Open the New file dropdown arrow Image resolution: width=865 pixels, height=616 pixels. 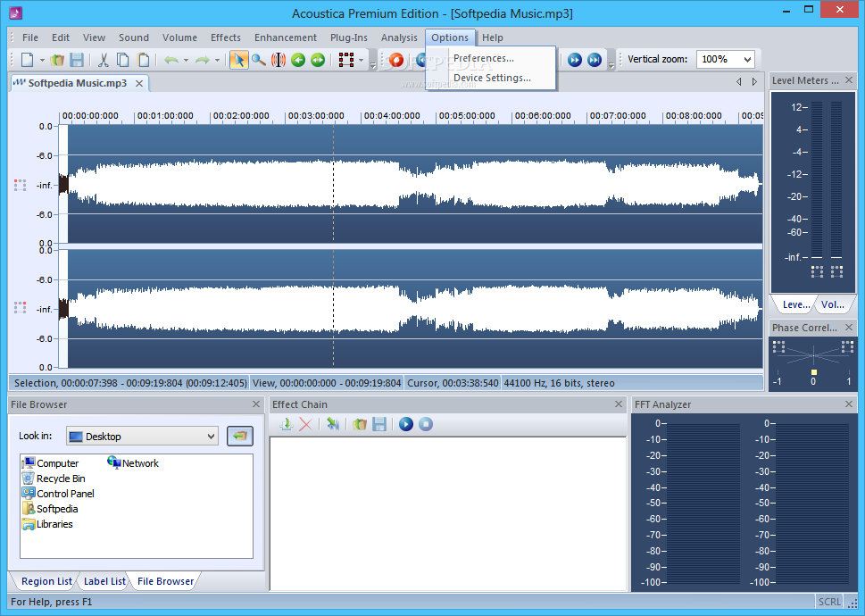pyautogui.click(x=41, y=60)
